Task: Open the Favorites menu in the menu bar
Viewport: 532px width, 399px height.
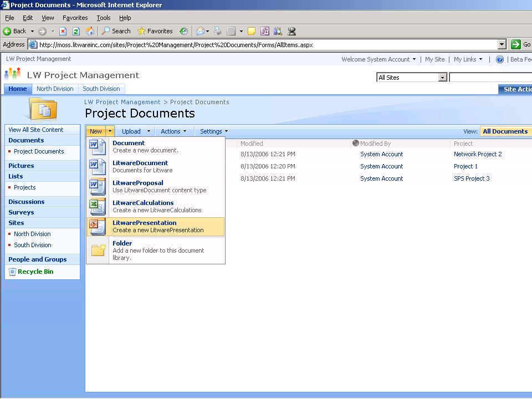Action: 75,18
